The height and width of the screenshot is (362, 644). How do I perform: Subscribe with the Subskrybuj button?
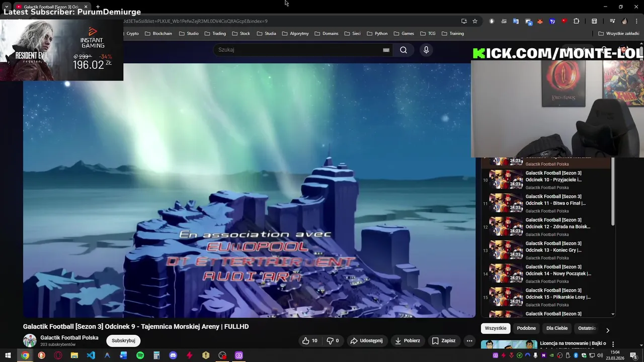tap(123, 340)
